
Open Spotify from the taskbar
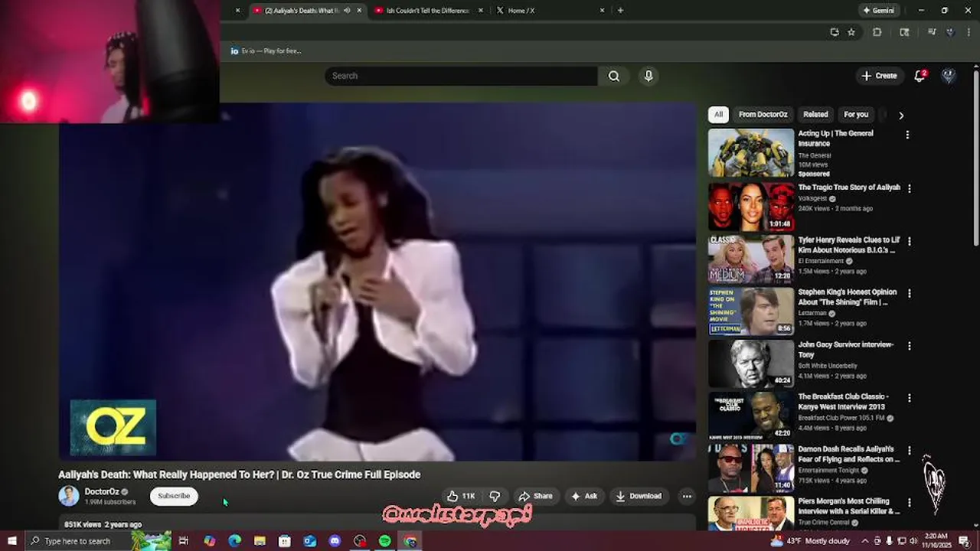pos(385,541)
